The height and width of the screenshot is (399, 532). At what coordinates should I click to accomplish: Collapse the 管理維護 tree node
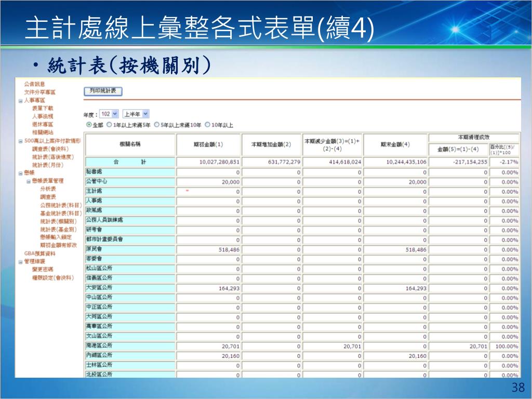20,262
